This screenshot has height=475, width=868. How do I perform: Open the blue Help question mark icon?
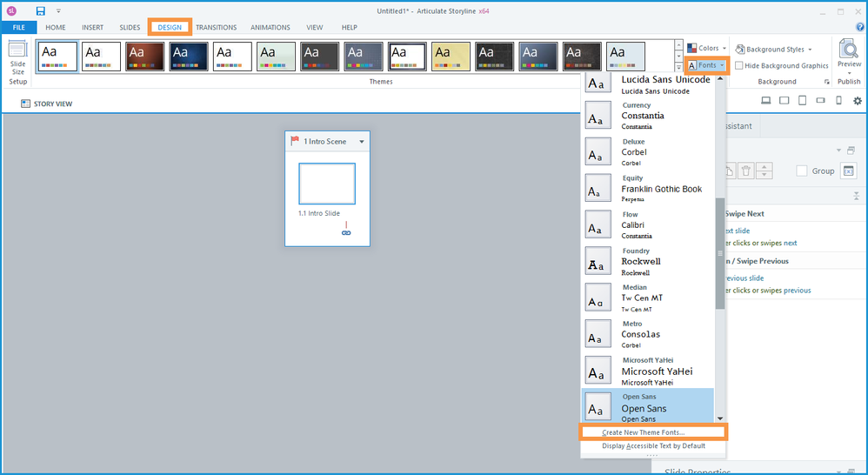tap(859, 27)
